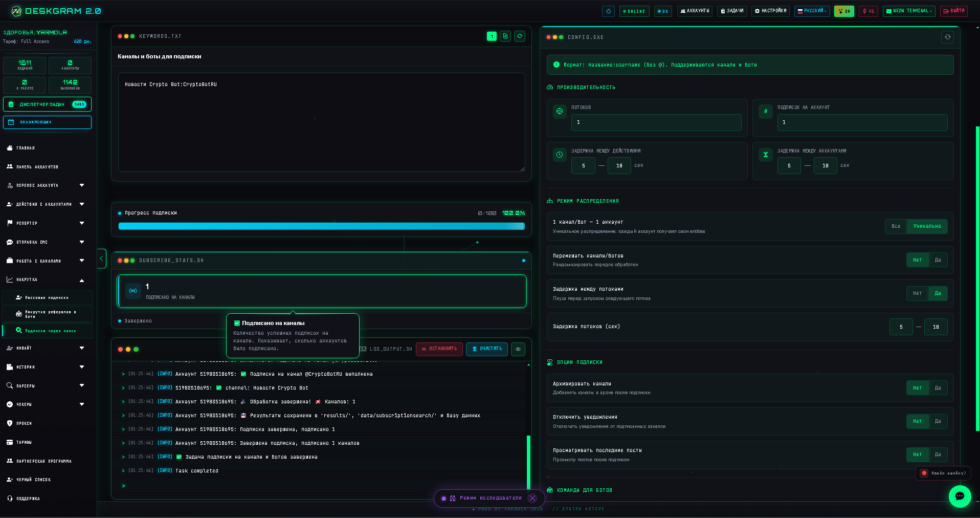Click the copy-file icon in KEYWORDS.TXT header
Viewport: 980px width, 518px height.
tap(505, 36)
